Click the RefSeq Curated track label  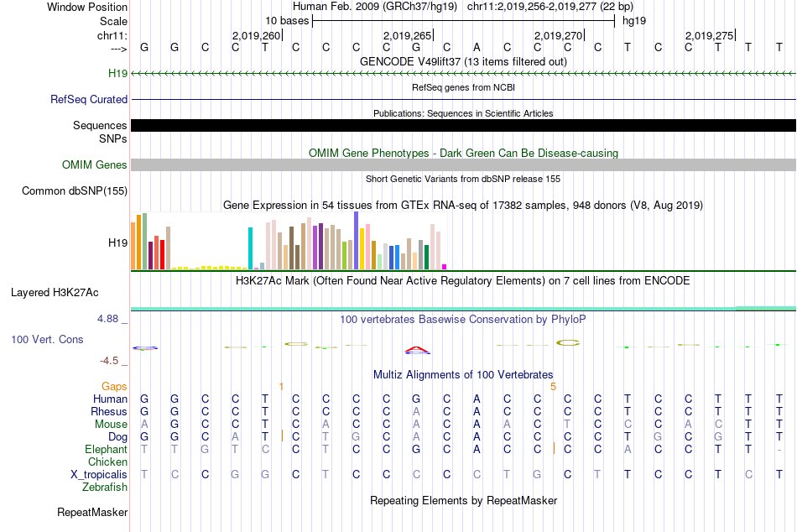point(88,99)
